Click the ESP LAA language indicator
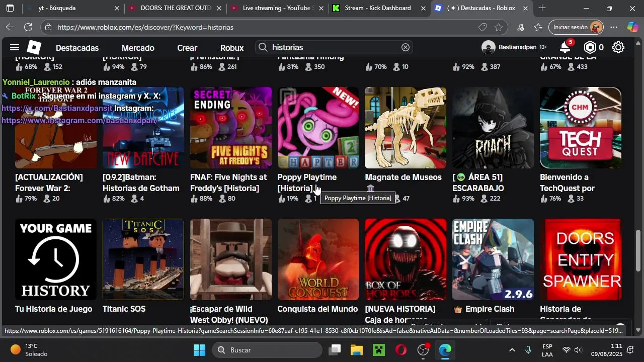 point(548,350)
